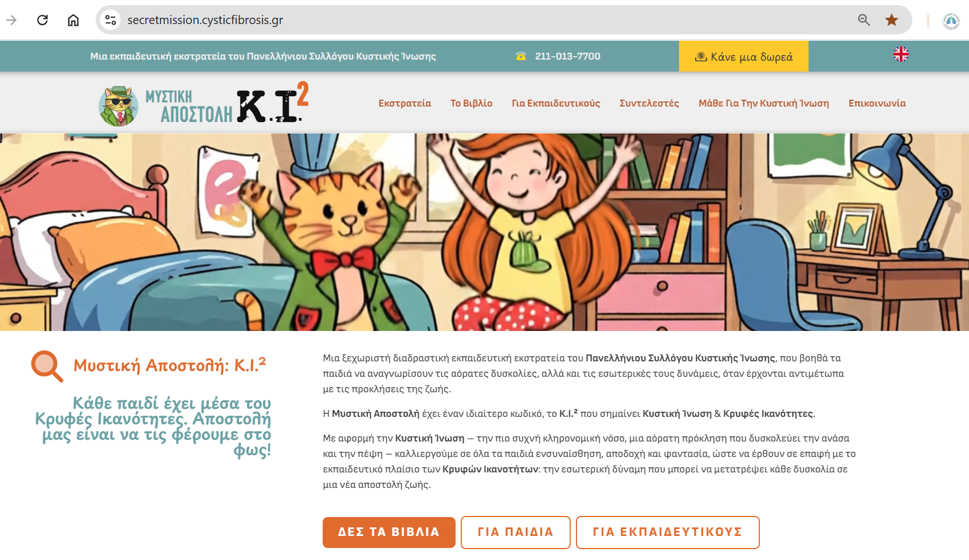This screenshot has width=969, height=560.
Task: Click the Μυστική Αποστολή K.I.² cat logo
Action: coord(203,104)
